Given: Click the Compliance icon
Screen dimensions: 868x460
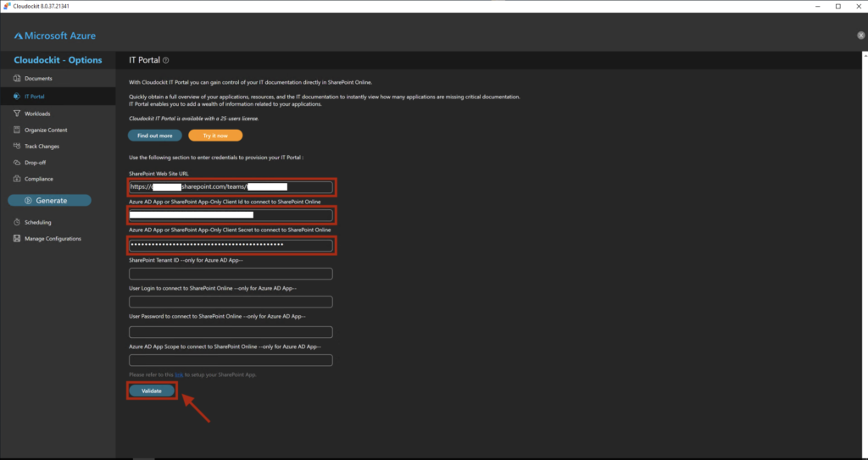Looking at the screenshot, I should point(17,179).
